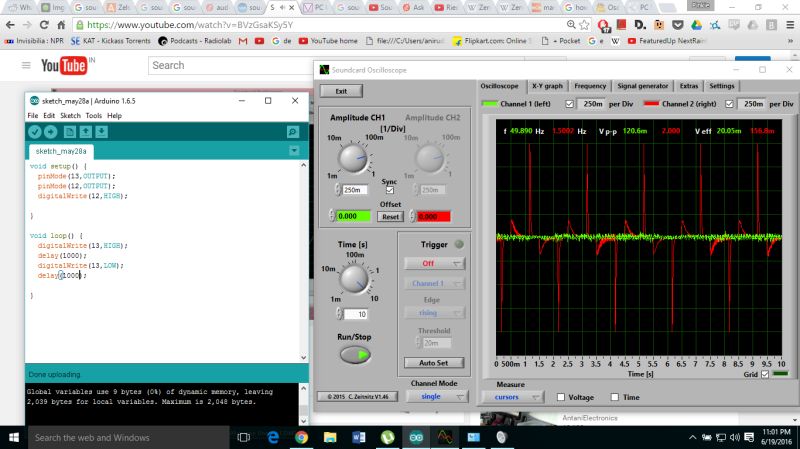Open the Podcasts - Radiolab bookmark

click(194, 41)
